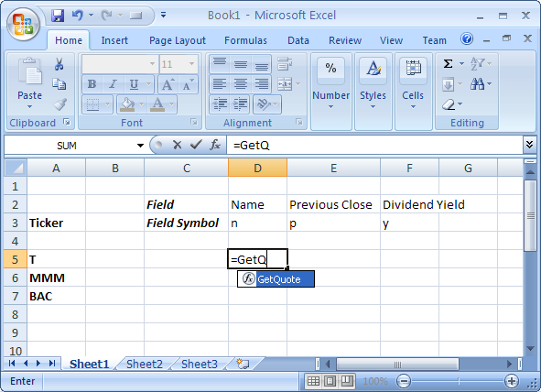Open Customize Quick Access Toolbar menu

163,15
